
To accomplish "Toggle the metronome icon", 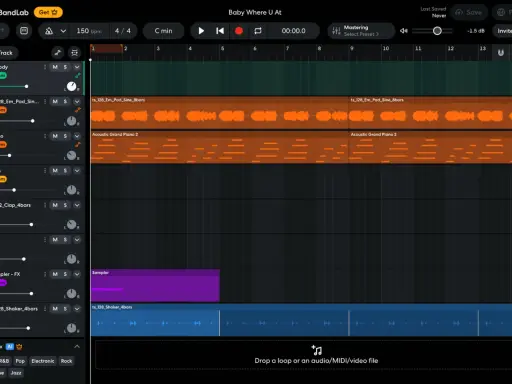I will pyautogui.click(x=49, y=31).
